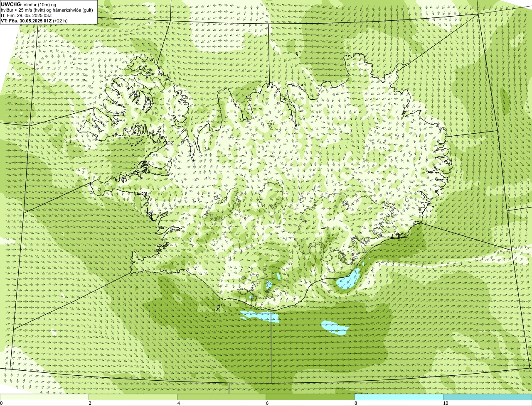Image resolution: width=532 pixels, height=406 pixels.
Task: Select the "VT: Fös. 30.05.2025 01Z (+22 h)" line
Action: click(x=34, y=20)
